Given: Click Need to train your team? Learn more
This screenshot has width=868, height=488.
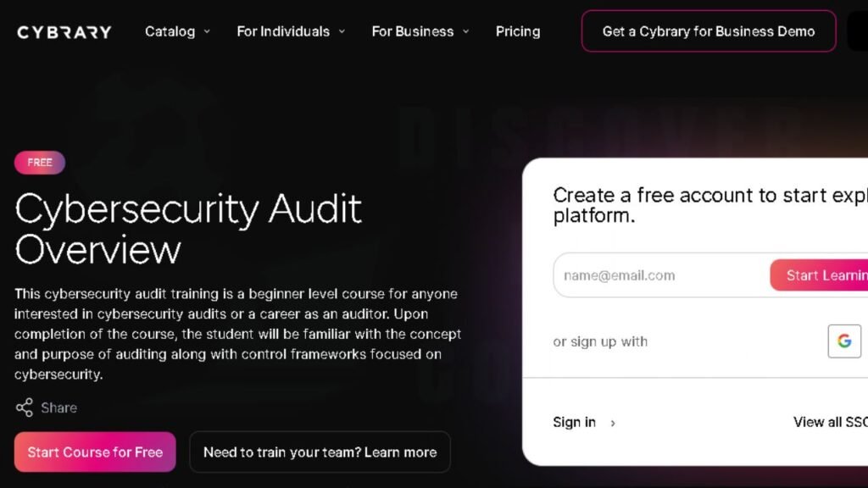Looking at the screenshot, I should [x=320, y=452].
